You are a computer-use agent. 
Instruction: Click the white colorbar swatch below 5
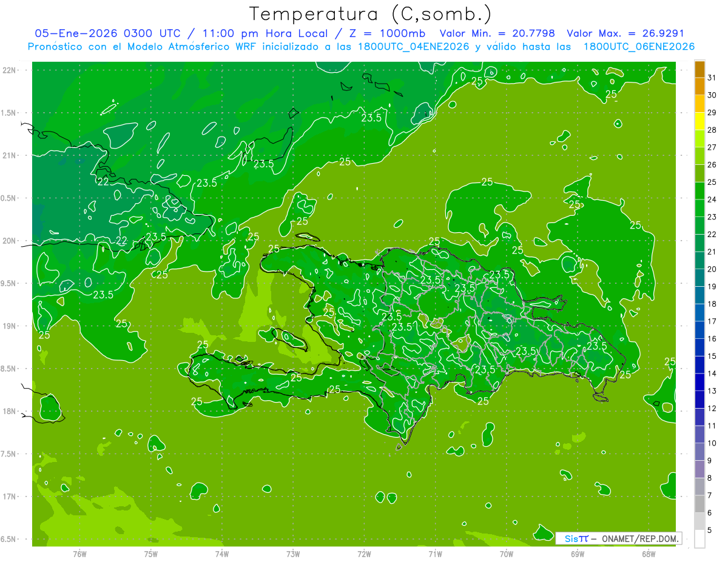tap(699, 539)
